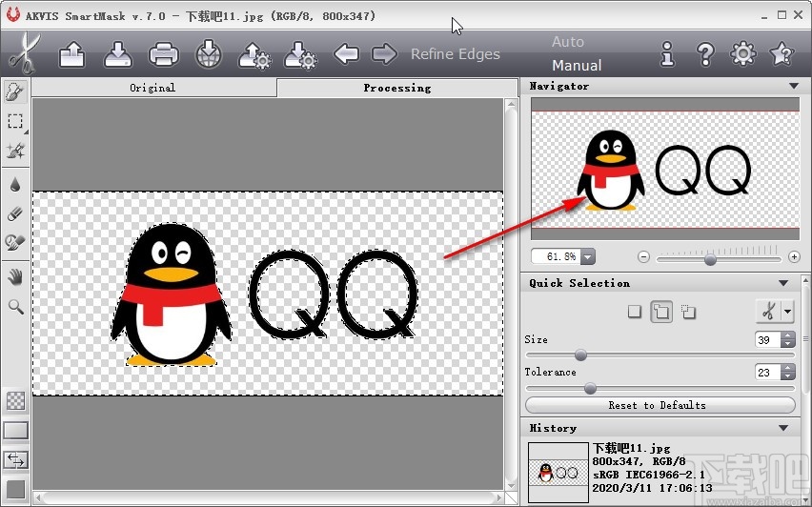Click the tool group flyout corner under marquee
The height and width of the screenshot is (507, 812).
pos(26,132)
